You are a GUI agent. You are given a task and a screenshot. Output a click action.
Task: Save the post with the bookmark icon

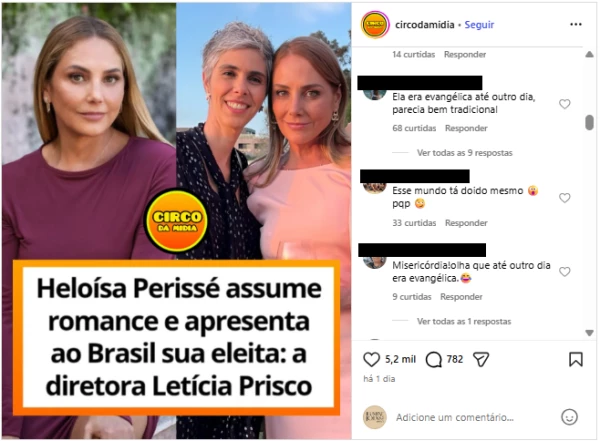576,359
